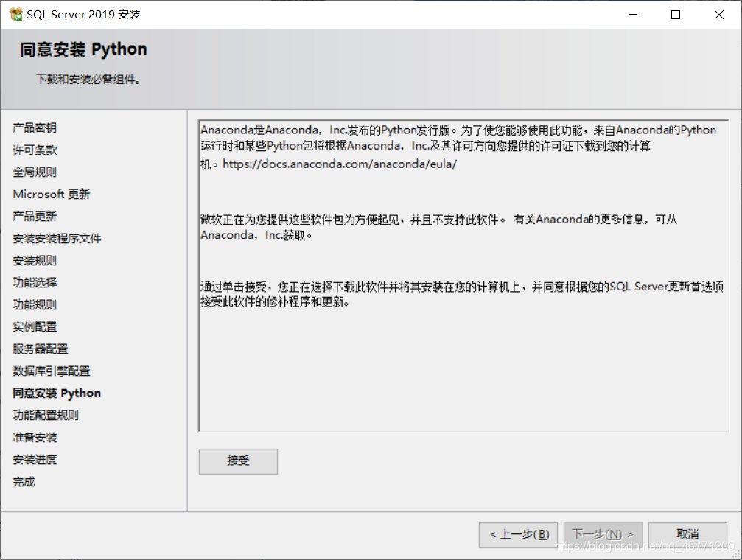Click the paragraph starting 通过单击接受
This screenshot has height=560, width=742.
click(462, 294)
